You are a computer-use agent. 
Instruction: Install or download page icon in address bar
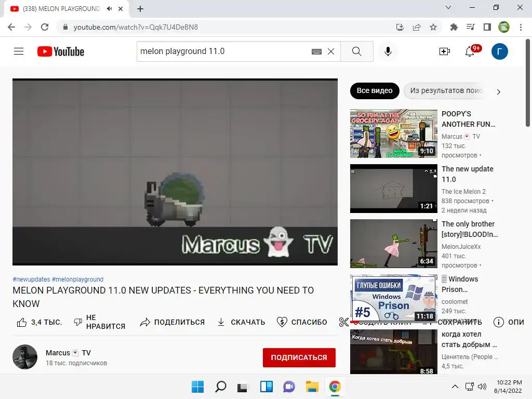coord(400,27)
